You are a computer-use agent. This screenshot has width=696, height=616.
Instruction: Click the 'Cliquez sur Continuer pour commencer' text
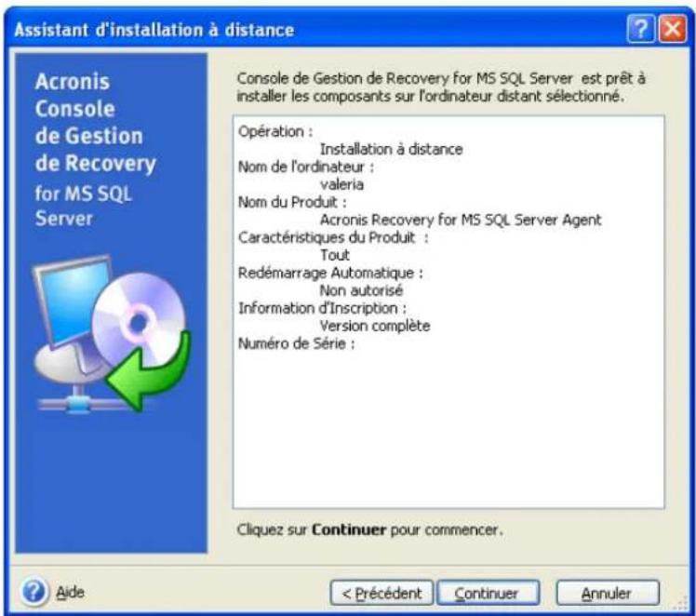pos(369,529)
